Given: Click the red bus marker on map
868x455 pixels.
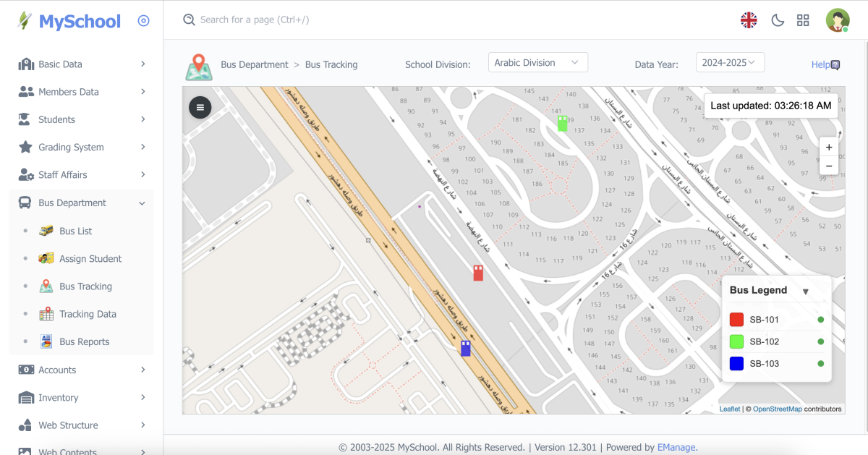Looking at the screenshot, I should pyautogui.click(x=478, y=273).
